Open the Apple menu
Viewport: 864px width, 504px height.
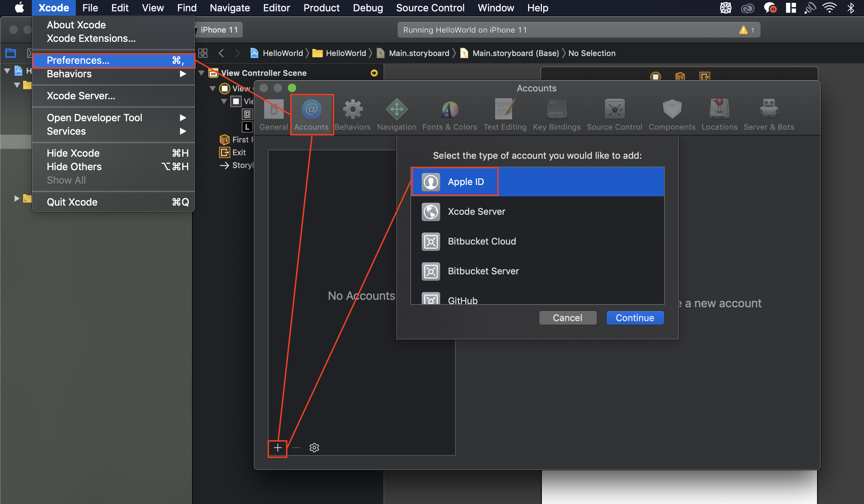[19, 8]
